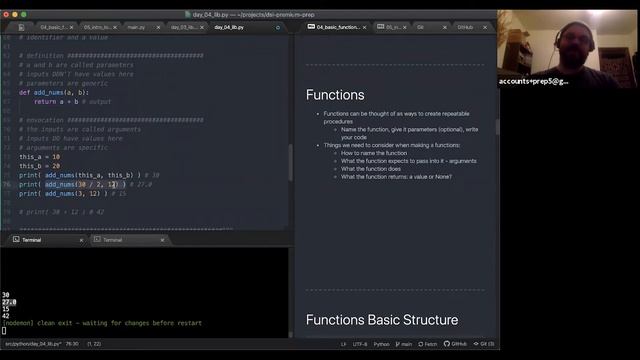Open Git changes from status bar
The height and width of the screenshot is (360, 640).
pos(484,344)
